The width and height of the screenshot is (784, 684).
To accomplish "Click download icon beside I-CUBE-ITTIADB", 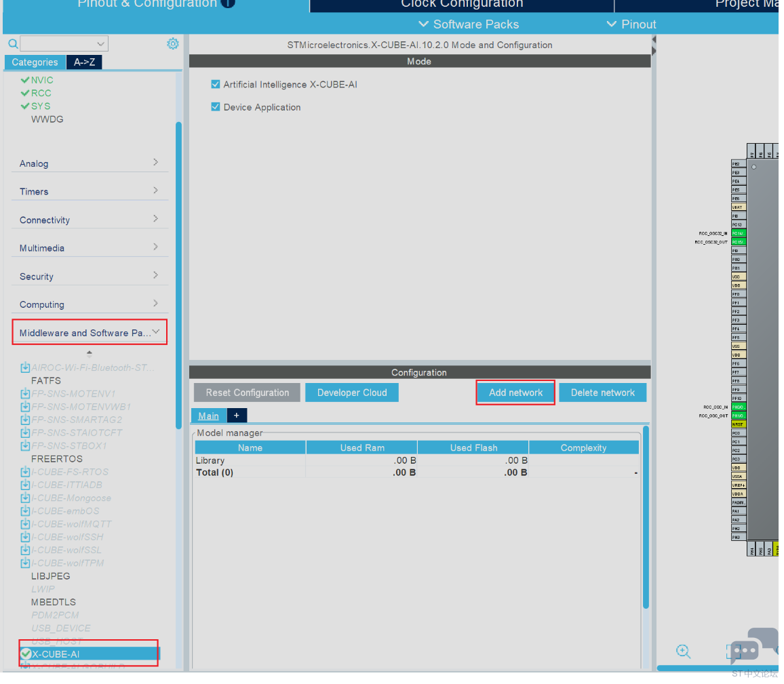I will [25, 485].
